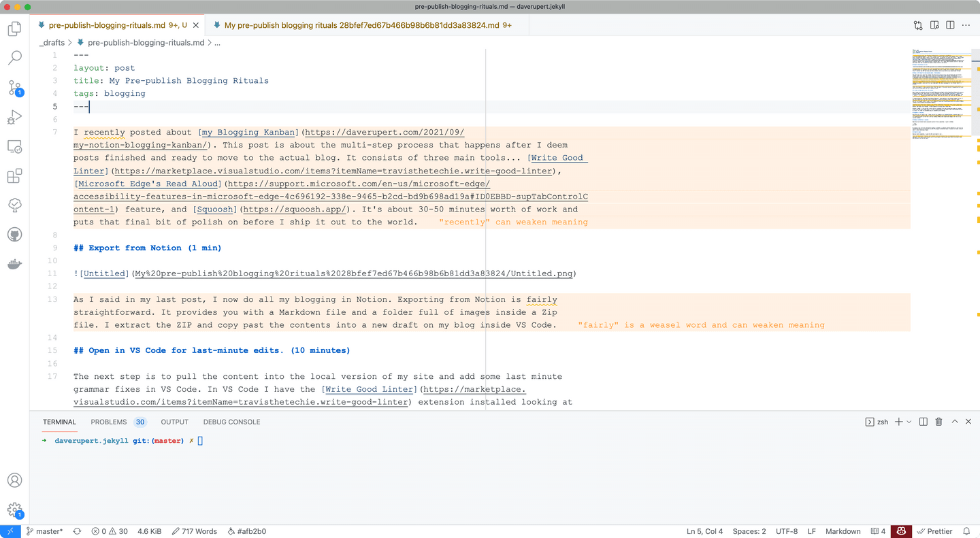The height and width of the screenshot is (538, 980).
Task: Click the 717 Words status item
Action: pyautogui.click(x=195, y=531)
